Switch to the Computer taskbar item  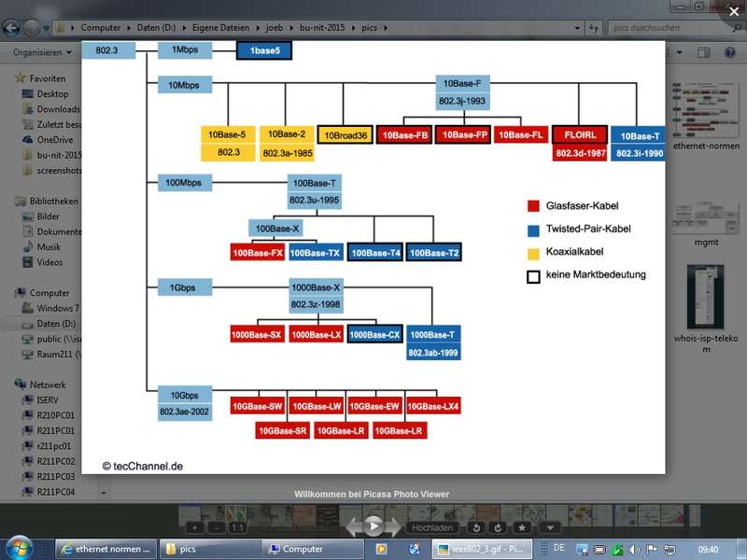point(313,549)
